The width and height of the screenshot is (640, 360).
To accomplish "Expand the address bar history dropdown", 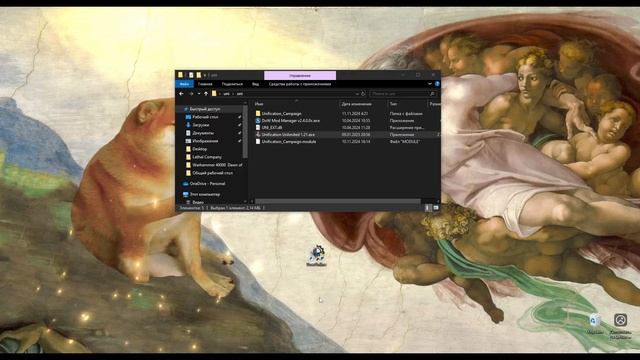I will (357, 94).
